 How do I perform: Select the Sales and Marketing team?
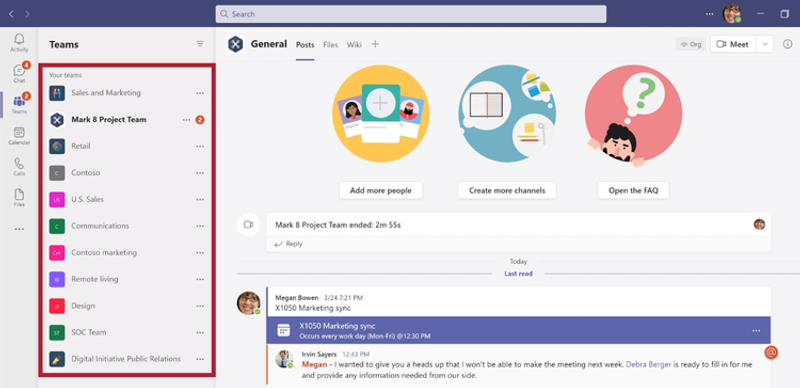tap(127, 93)
